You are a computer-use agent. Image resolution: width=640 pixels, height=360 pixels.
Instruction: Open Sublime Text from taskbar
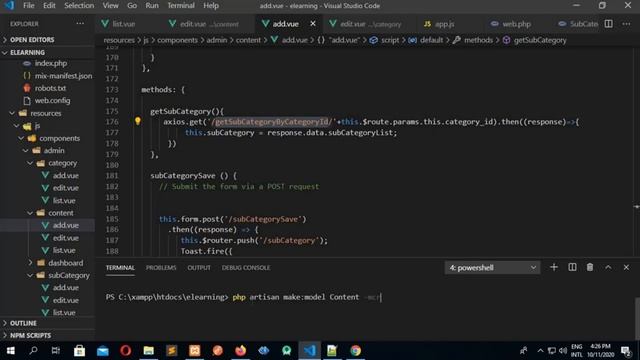point(171,351)
